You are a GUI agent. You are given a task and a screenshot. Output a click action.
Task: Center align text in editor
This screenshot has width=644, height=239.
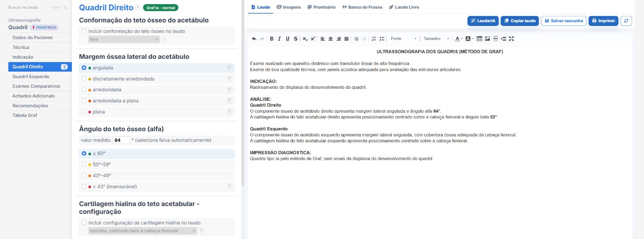[331, 39]
